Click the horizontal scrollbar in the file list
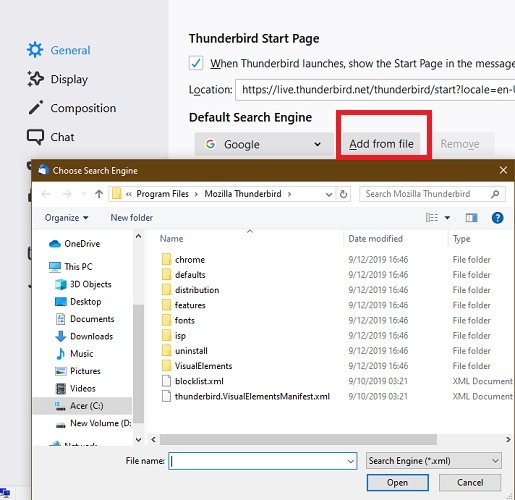 pos(298,439)
